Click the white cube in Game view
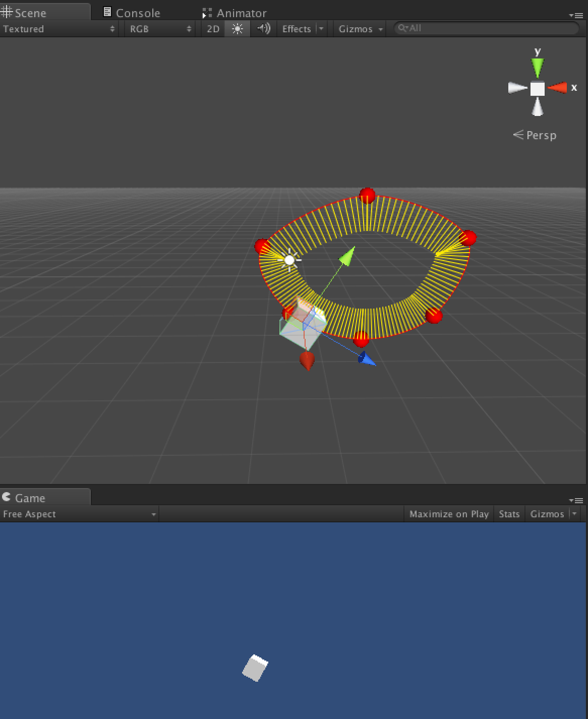Image resolution: width=588 pixels, height=719 pixels. (255, 668)
